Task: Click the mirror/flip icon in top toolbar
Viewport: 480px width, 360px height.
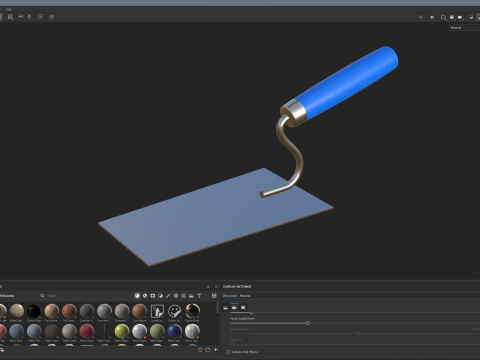Action: (21, 17)
